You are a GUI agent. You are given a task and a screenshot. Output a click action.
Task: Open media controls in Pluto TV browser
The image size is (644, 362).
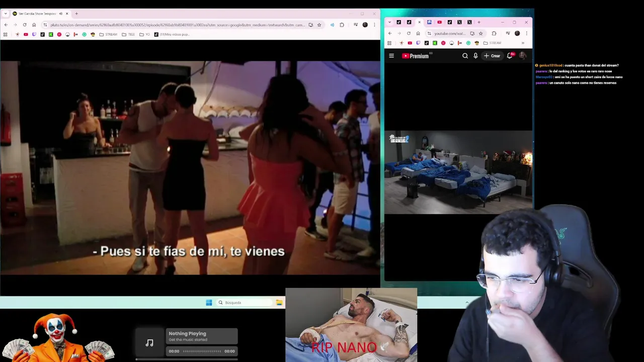(356, 25)
